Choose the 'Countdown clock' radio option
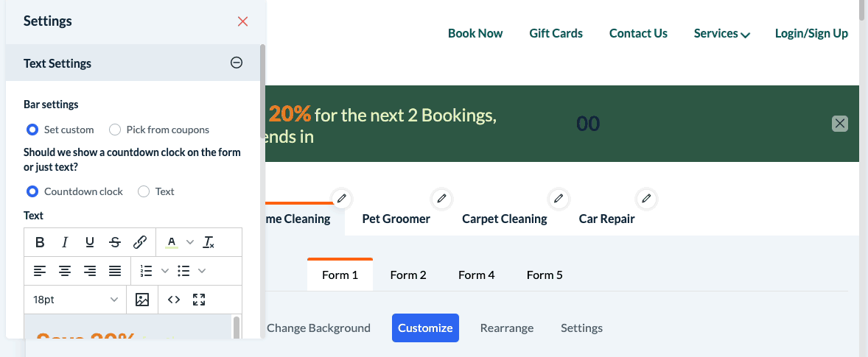The image size is (868, 357). 32,191
